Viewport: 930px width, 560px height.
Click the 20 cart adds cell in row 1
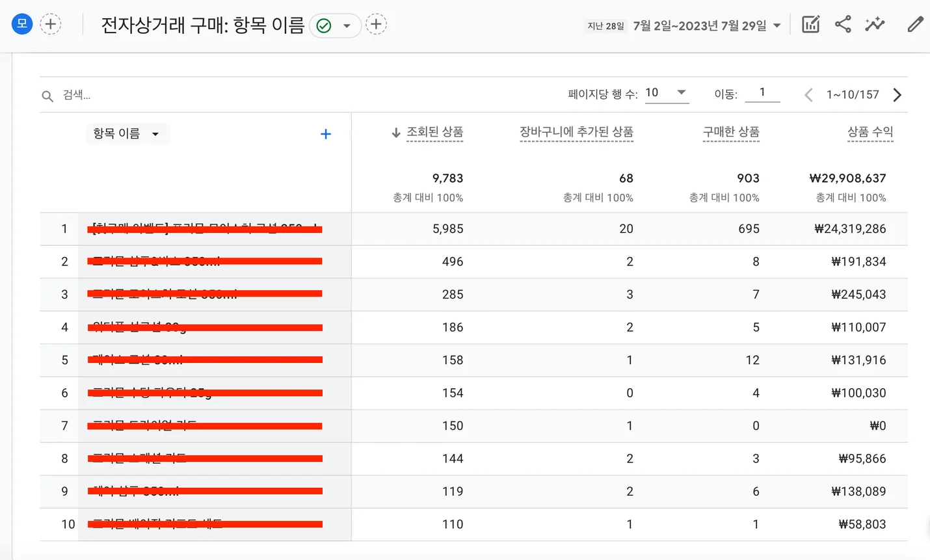626,229
